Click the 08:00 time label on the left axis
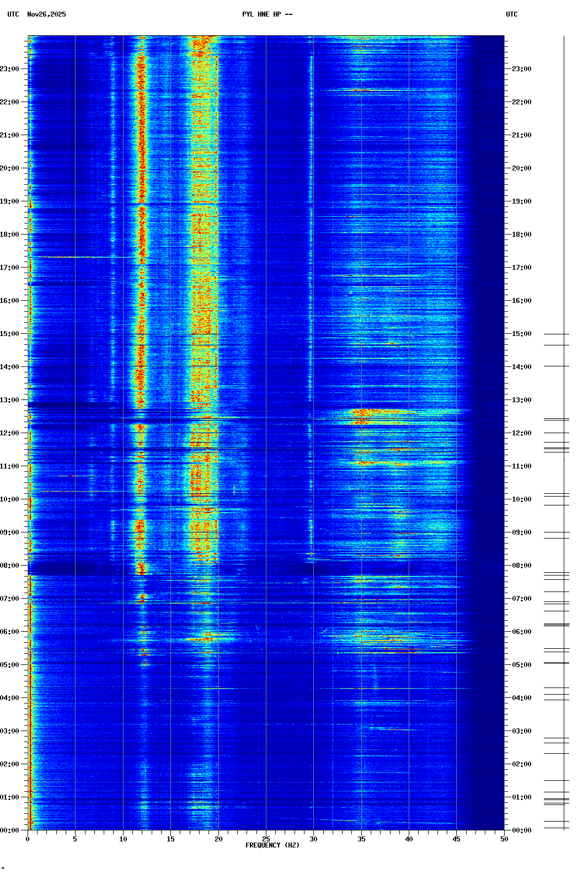 (9, 566)
